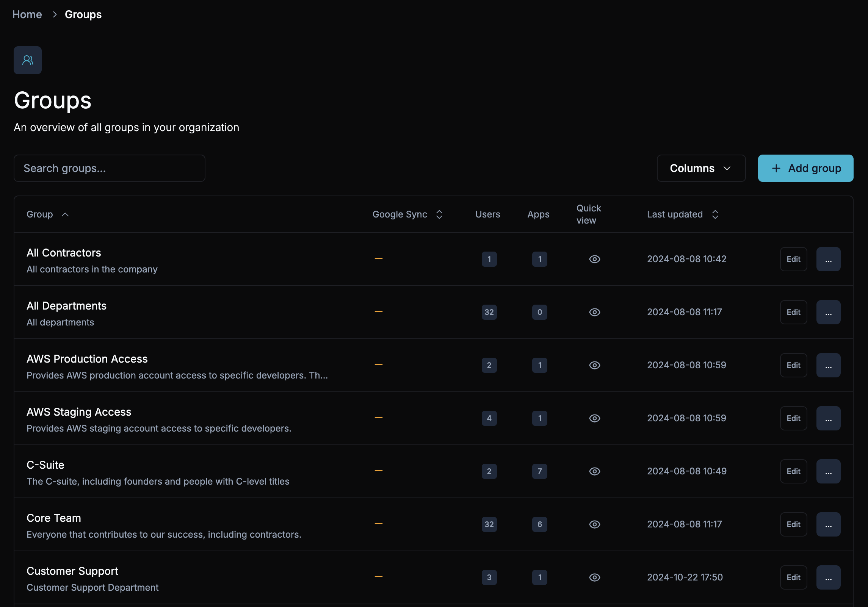Edit the Customer Support group
Screen dimensions: 868x607
(793, 577)
